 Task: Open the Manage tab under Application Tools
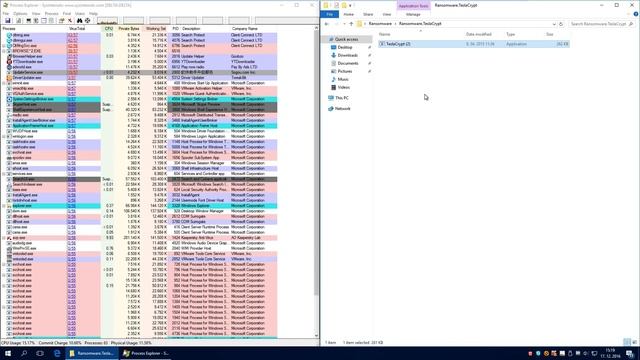pos(413,14)
